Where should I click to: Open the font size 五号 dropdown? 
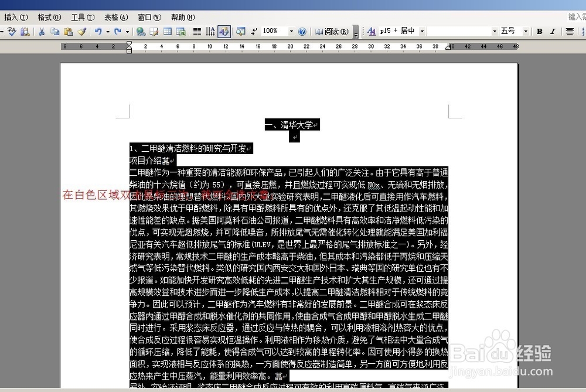click(x=527, y=31)
